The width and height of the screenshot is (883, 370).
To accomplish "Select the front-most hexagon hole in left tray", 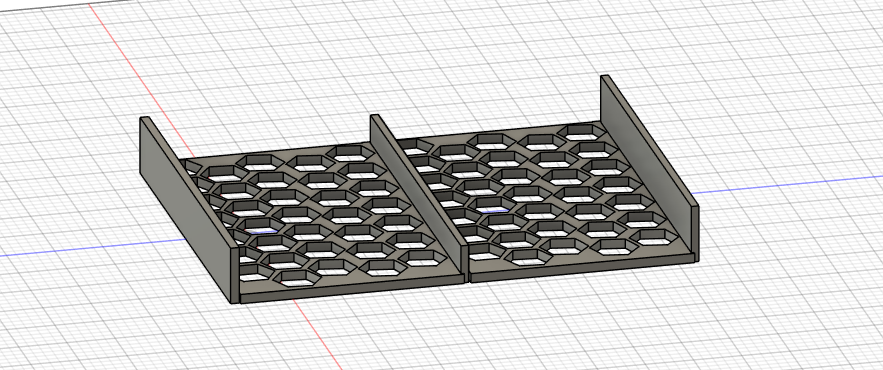I will coord(298,278).
